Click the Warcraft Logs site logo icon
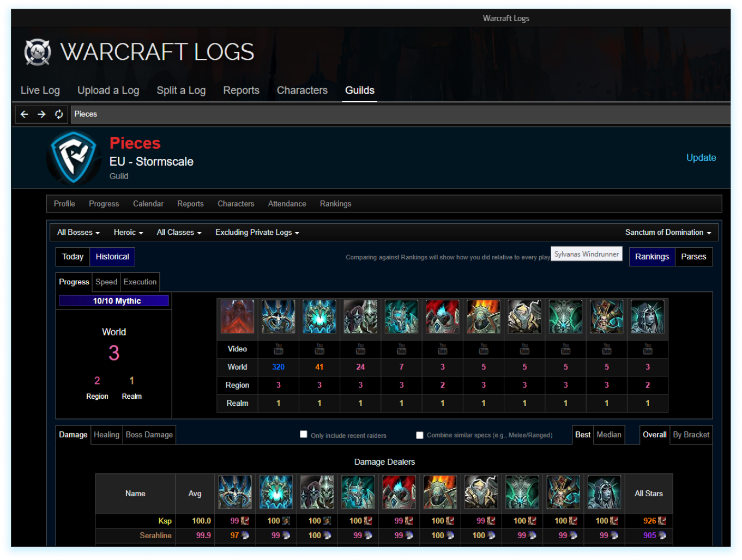Image resolution: width=742 pixels, height=560 pixels. (38, 52)
